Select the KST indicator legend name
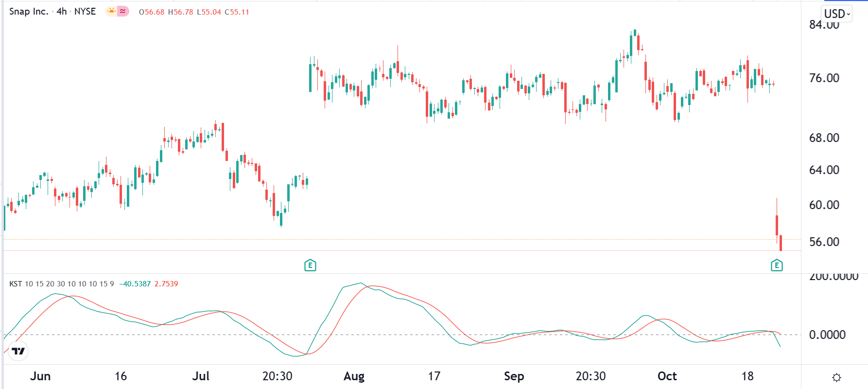This screenshot has height=389, width=868. pyautogui.click(x=16, y=283)
